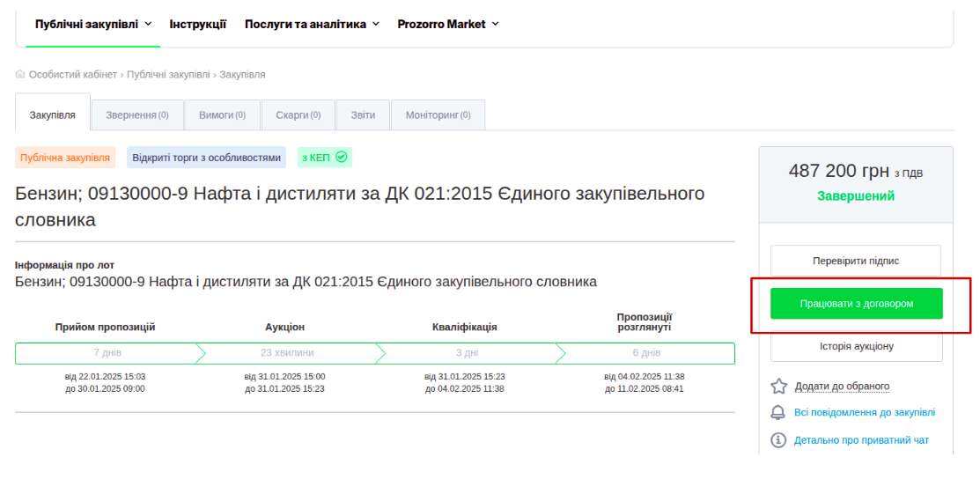The image size is (980, 494).
Task: Open Всі повідомлення до закупівлі link
Action: tap(864, 413)
